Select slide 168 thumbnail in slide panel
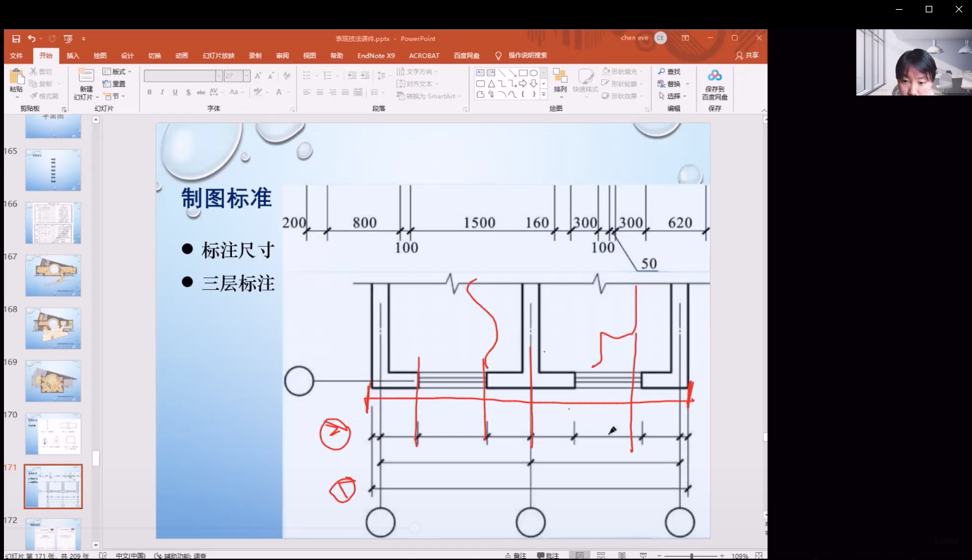 pyautogui.click(x=53, y=328)
